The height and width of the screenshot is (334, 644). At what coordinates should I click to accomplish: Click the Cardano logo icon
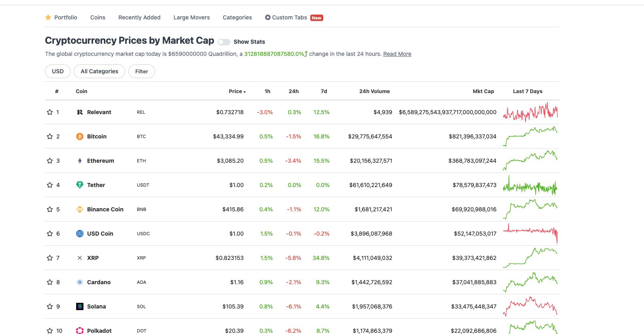click(x=80, y=282)
